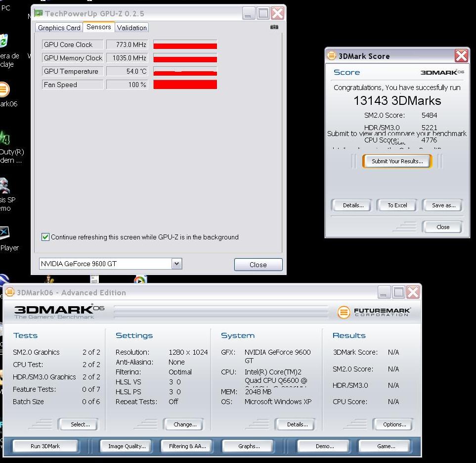The width and height of the screenshot is (476, 463).
Task: Click the GPU-Z title bar app icon
Action: point(39,13)
